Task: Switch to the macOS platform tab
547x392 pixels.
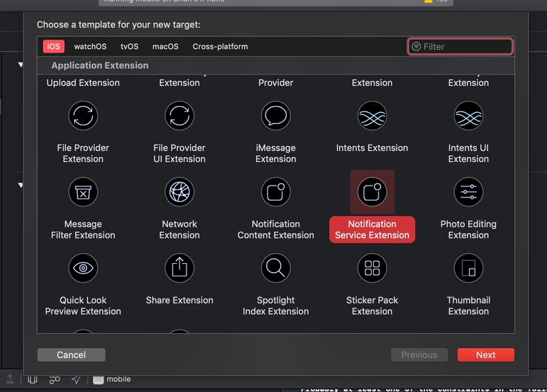Action: 166,46
